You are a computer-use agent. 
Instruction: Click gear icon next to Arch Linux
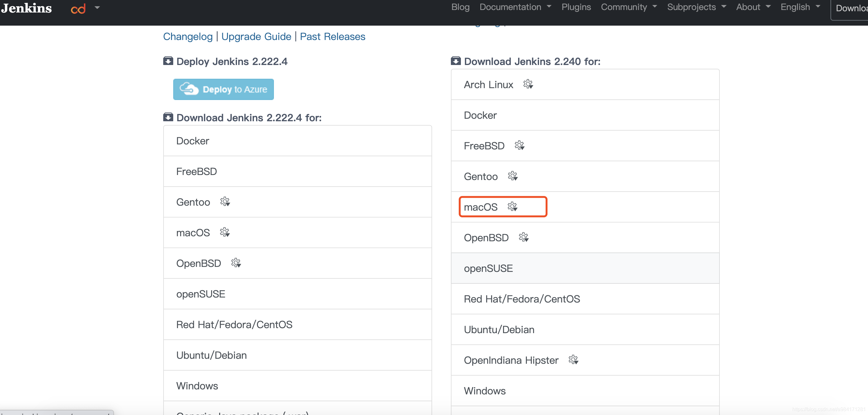point(528,84)
